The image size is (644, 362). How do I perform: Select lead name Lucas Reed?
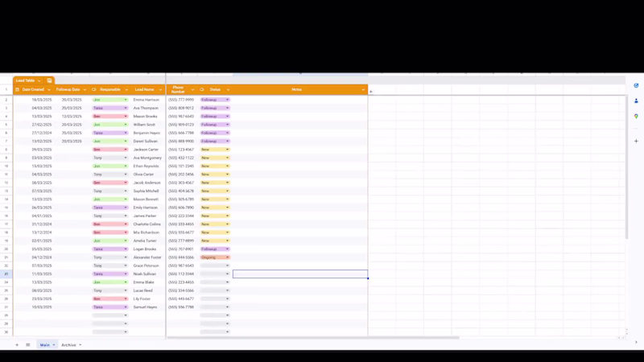[x=143, y=290]
